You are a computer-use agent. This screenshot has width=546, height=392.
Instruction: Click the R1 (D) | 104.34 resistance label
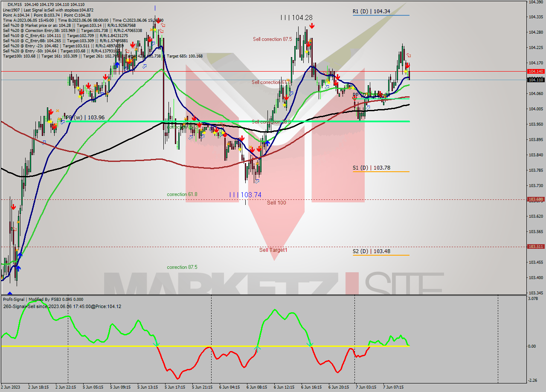(371, 11)
